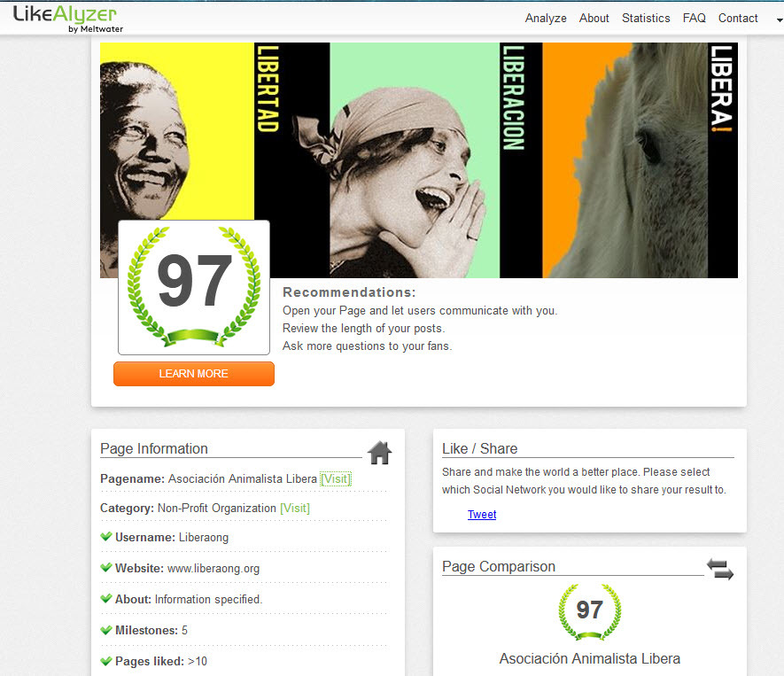Click the 'Page Information' heading
This screenshot has width=784, height=676.
[x=154, y=448]
